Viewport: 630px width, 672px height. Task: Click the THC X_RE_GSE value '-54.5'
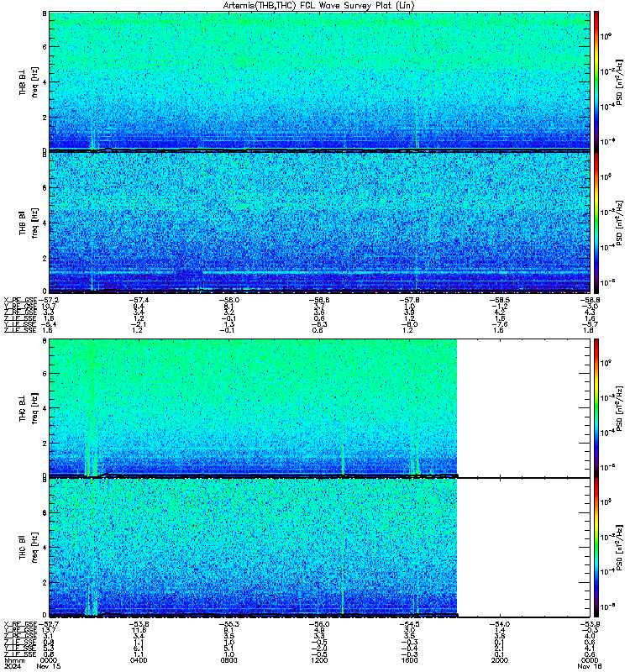click(x=409, y=624)
